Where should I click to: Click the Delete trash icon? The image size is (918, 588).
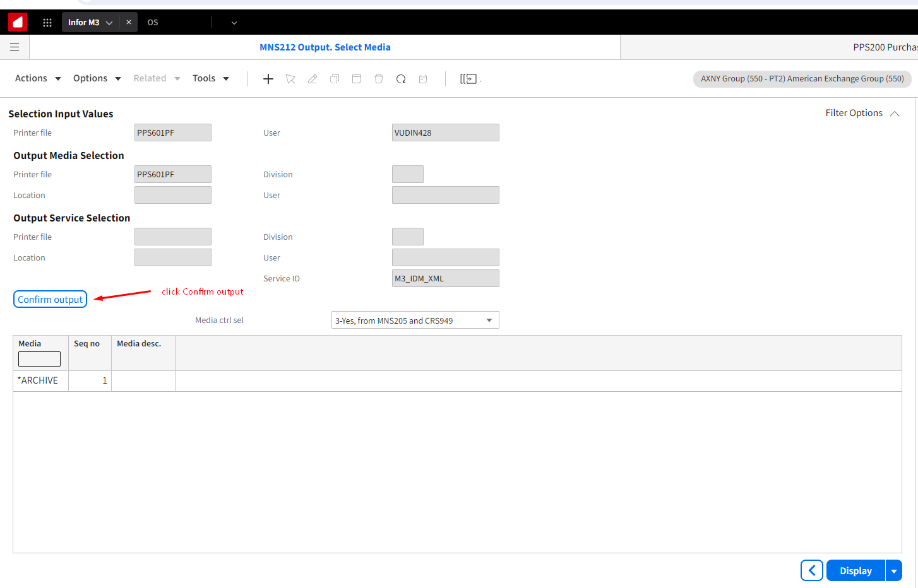(379, 79)
